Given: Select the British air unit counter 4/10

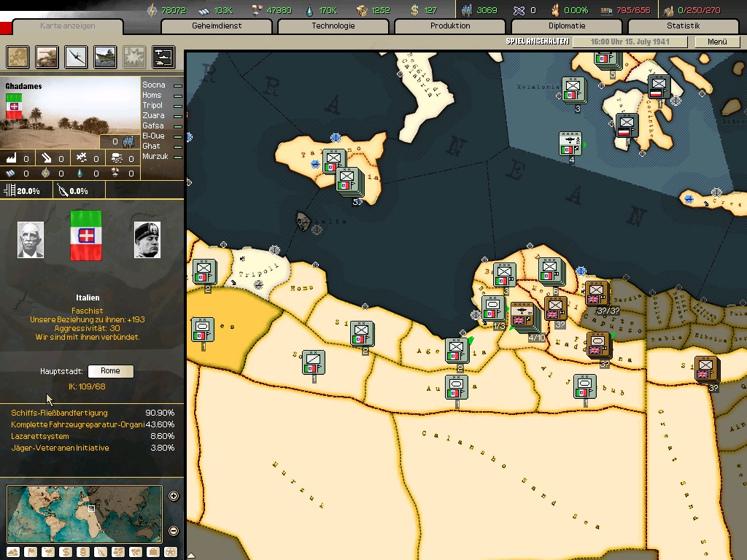Looking at the screenshot, I should pos(522,315).
